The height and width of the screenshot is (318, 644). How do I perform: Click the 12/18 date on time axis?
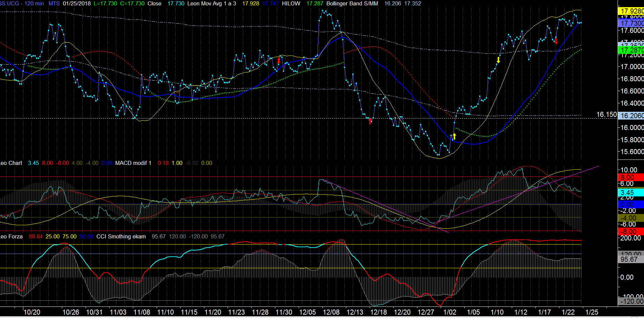click(378, 312)
